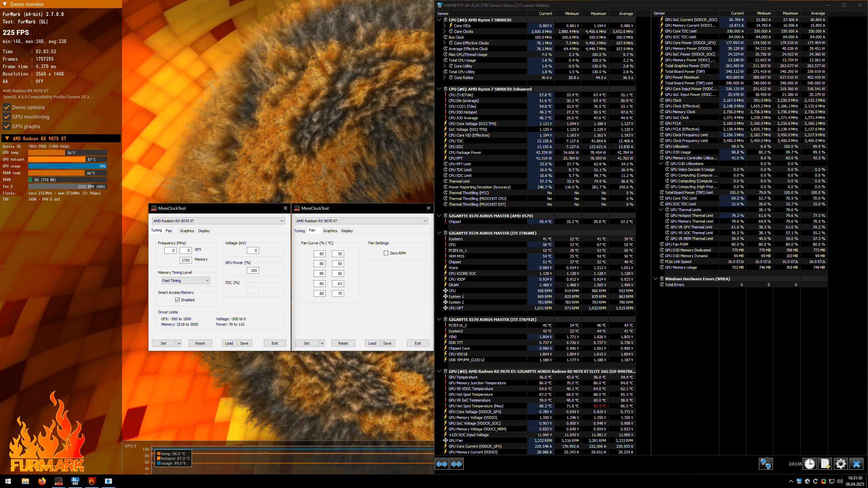The image size is (868, 488).
Task: Toggle the Zero RPM checkbox
Action: click(386, 253)
